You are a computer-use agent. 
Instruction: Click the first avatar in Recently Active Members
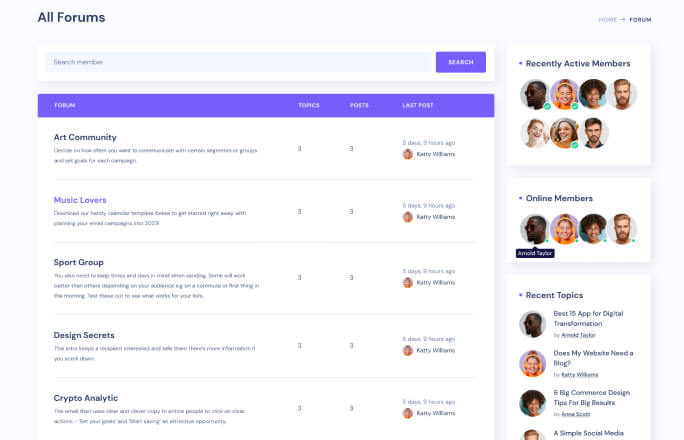point(535,95)
